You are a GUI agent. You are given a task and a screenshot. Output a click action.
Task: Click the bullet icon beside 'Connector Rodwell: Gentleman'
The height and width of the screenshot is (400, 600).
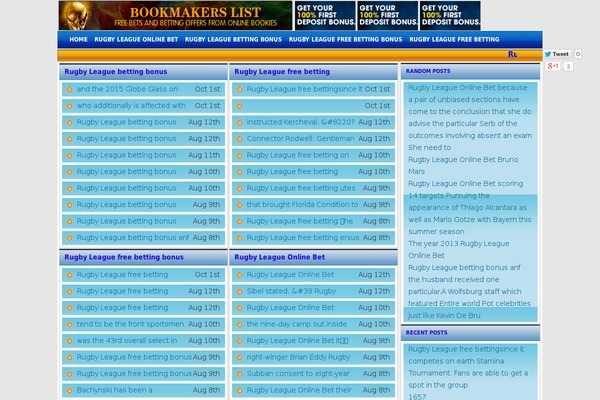pyautogui.click(x=239, y=139)
